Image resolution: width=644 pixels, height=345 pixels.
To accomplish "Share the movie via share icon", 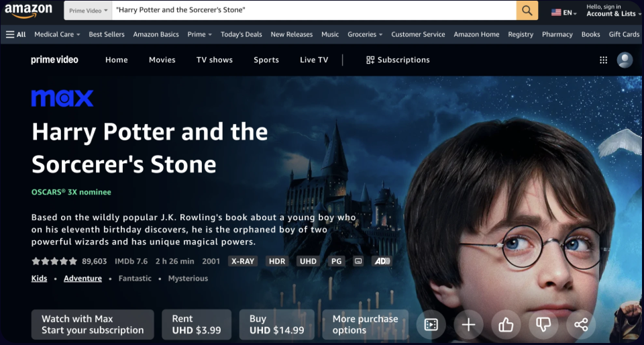I will point(580,325).
